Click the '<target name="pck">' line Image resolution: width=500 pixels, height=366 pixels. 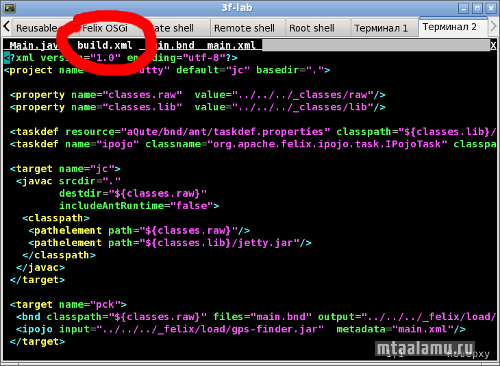(68, 304)
